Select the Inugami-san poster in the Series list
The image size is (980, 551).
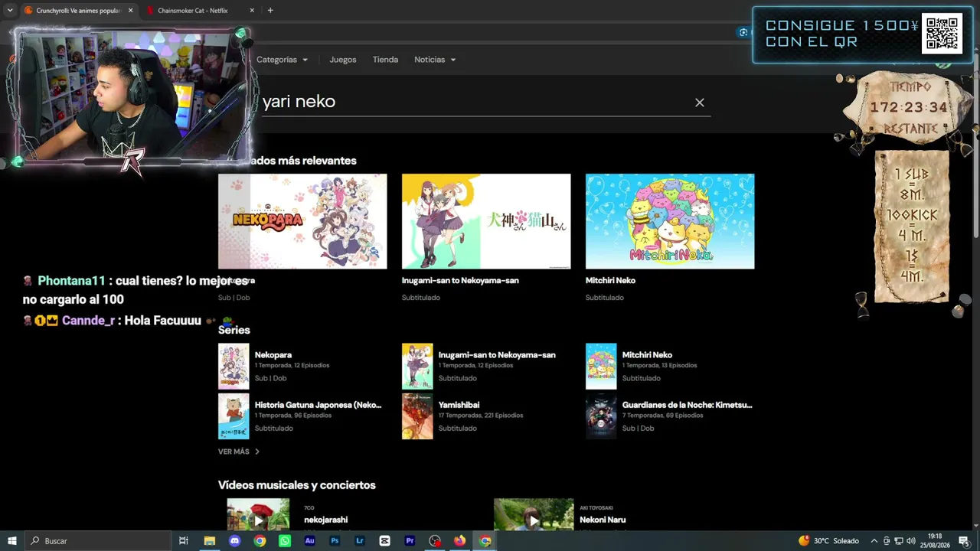click(417, 367)
